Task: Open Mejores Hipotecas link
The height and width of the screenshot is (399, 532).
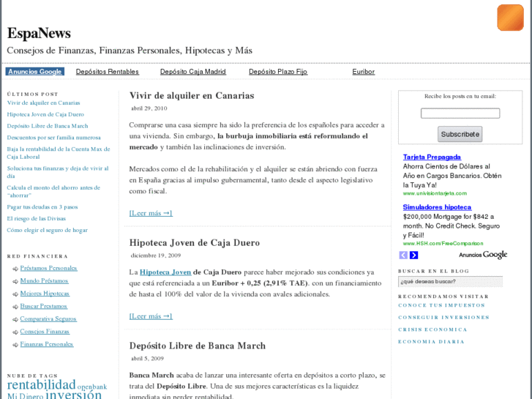Action: tap(45, 294)
